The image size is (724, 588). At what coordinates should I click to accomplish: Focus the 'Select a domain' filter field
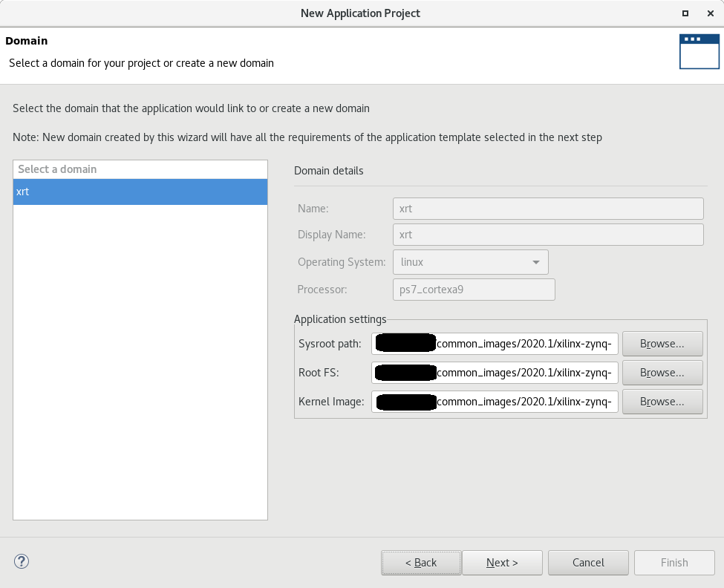click(140, 169)
